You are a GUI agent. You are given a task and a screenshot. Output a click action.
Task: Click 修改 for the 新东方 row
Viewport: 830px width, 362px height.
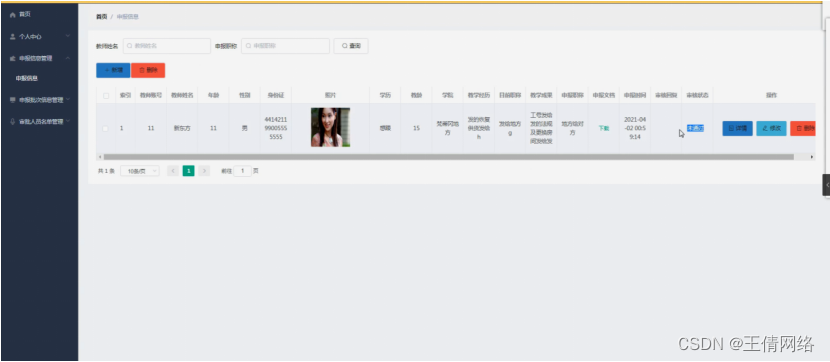pyautogui.click(x=771, y=129)
